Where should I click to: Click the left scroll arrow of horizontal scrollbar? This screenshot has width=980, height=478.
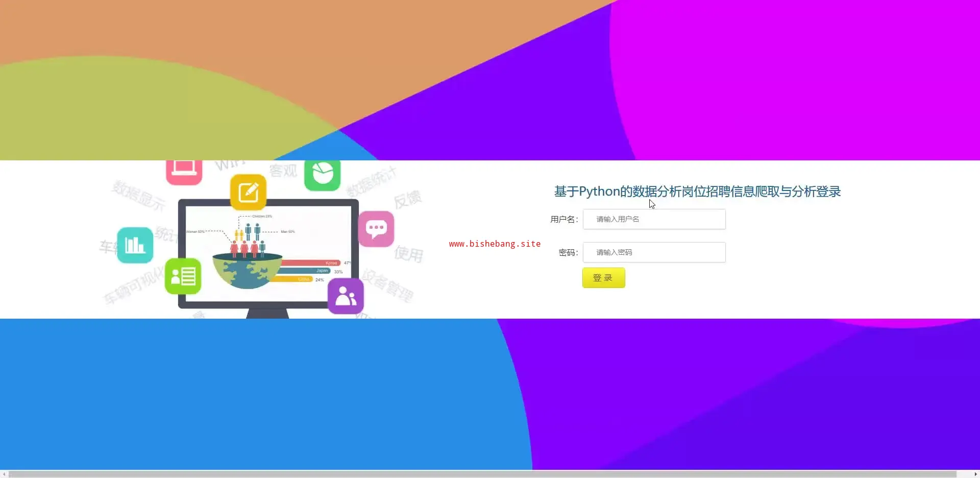(x=4, y=474)
